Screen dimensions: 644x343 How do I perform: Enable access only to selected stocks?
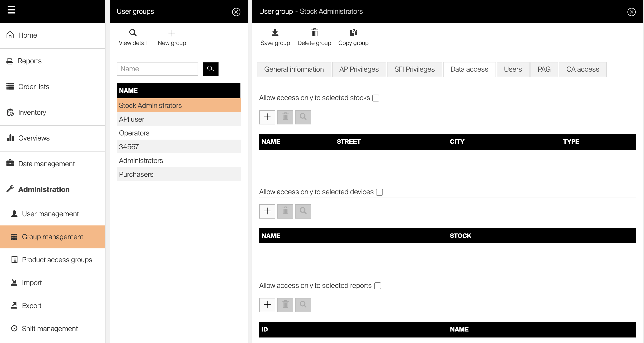376,98
